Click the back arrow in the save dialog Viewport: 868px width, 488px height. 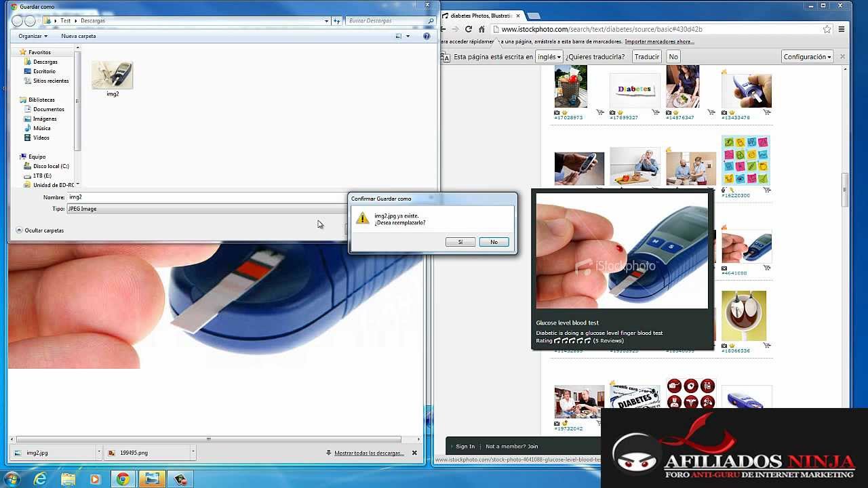(18, 21)
